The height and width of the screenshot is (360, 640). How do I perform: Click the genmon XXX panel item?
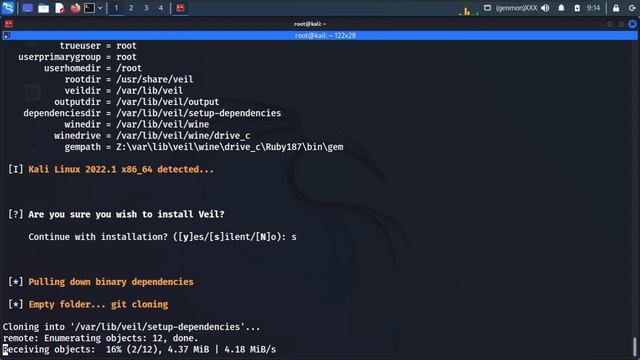pyautogui.click(x=516, y=8)
